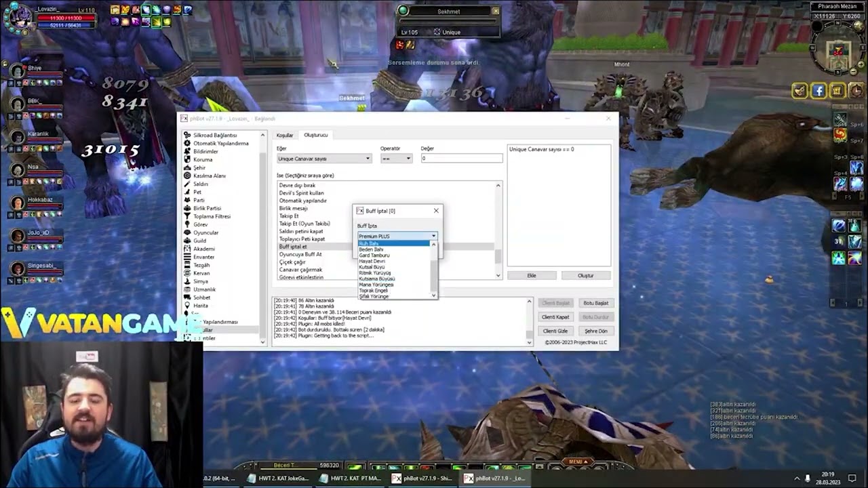
Task: Select 'Oyuncuya Buff At' action
Action: pos(387,254)
